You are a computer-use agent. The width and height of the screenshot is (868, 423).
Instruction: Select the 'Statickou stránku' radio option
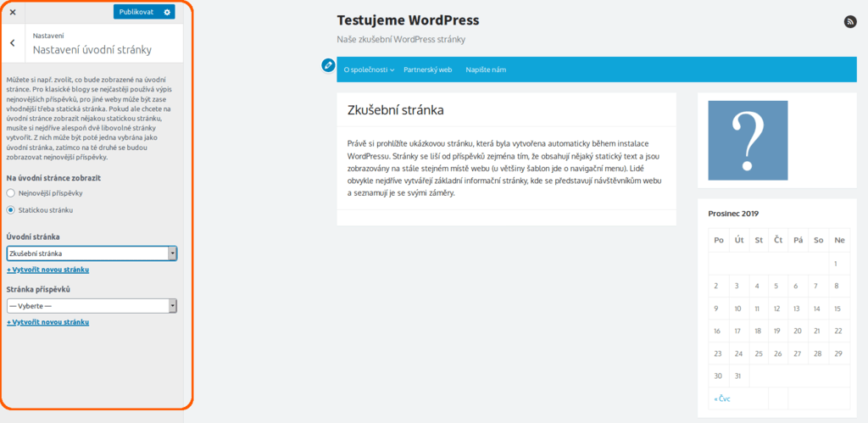pos(11,209)
